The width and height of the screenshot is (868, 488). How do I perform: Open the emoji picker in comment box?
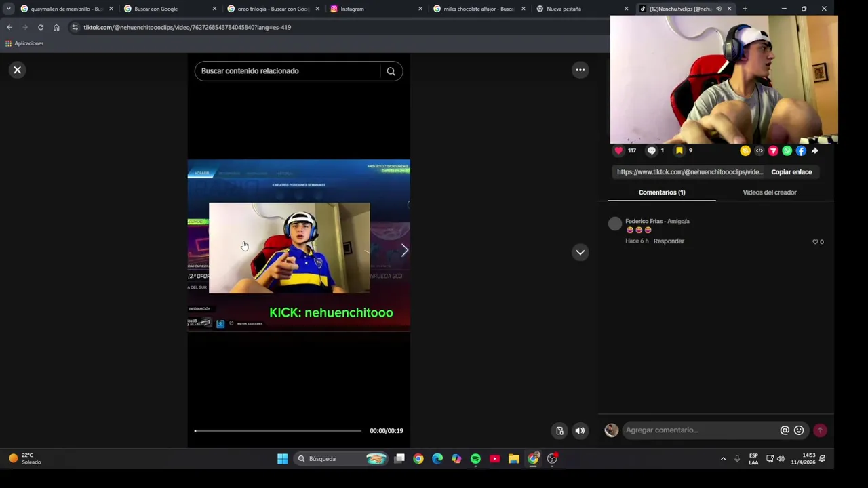799,430
